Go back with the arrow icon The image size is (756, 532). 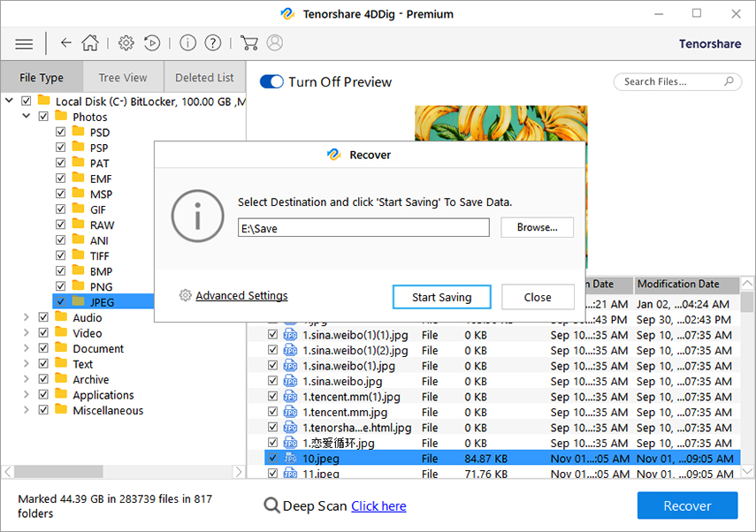[66, 43]
